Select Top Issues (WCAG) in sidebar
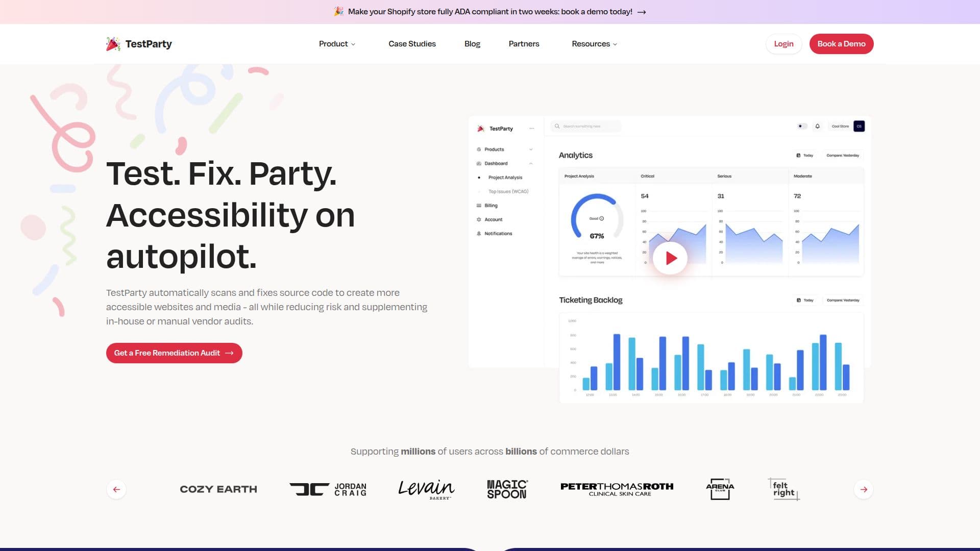The height and width of the screenshot is (551, 980). click(508, 192)
